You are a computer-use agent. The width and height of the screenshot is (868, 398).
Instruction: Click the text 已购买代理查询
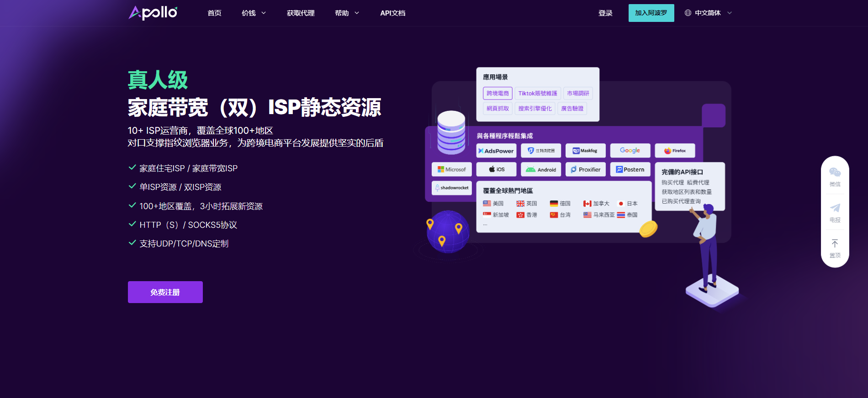681,201
